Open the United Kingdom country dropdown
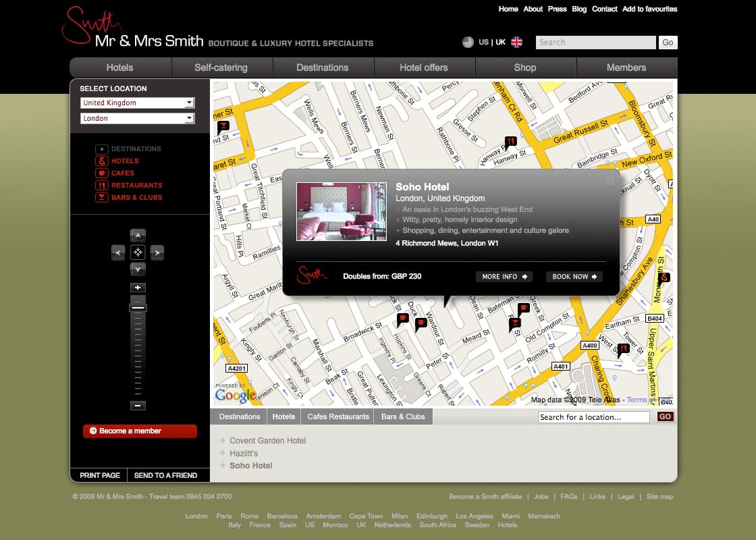This screenshot has width=756, height=540. click(137, 103)
